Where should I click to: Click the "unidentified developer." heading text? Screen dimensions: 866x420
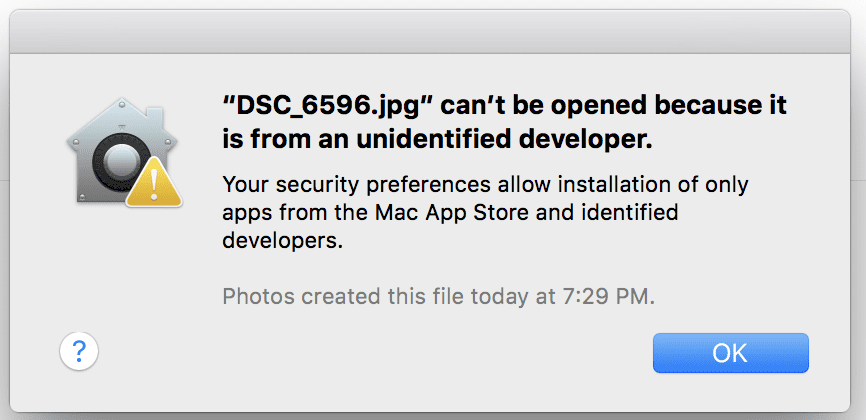[x=505, y=140]
